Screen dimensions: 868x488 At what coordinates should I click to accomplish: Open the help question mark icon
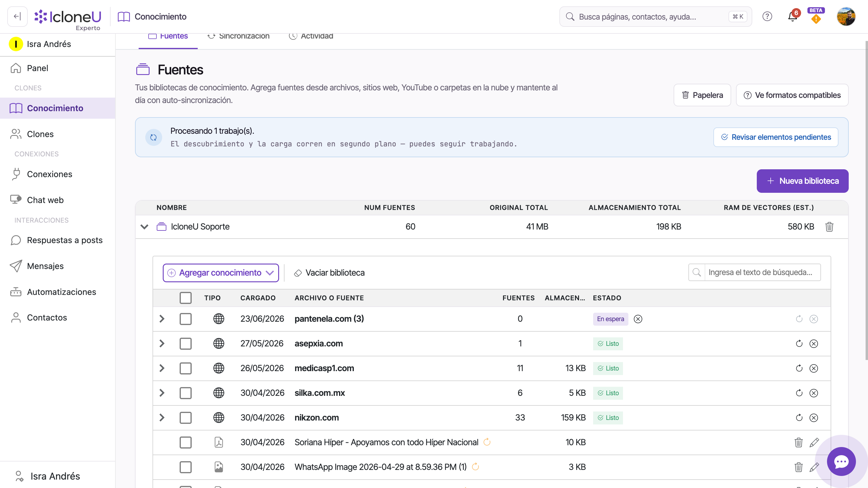coord(767,17)
